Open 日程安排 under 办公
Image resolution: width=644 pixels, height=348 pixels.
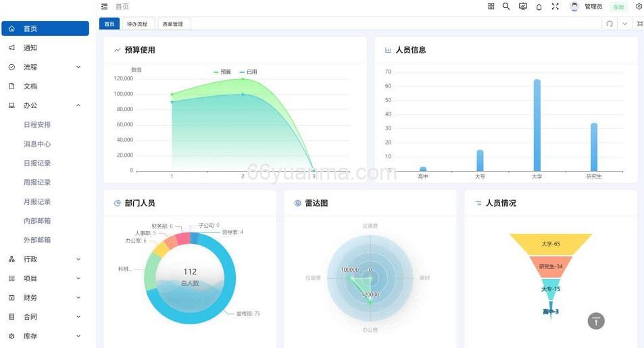coord(37,124)
